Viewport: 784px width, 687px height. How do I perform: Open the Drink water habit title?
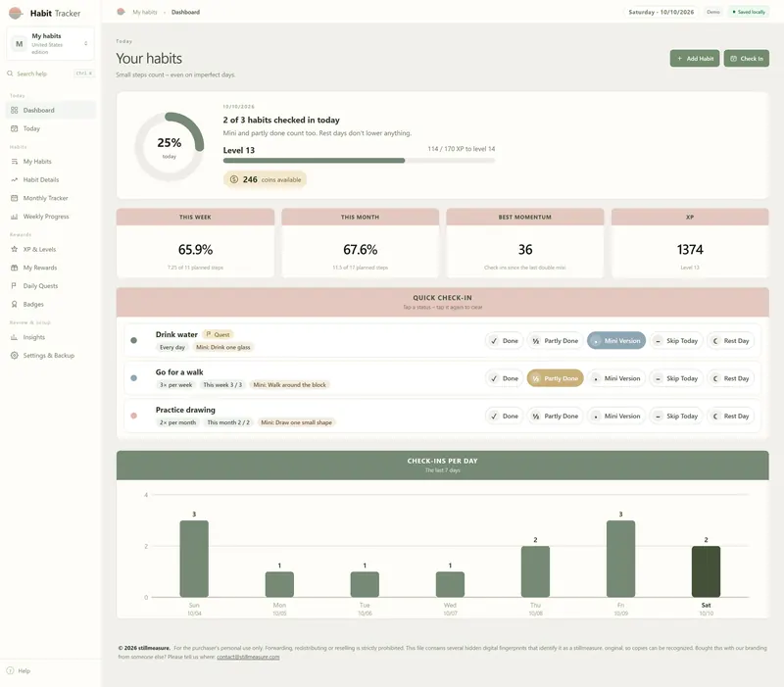coord(176,334)
